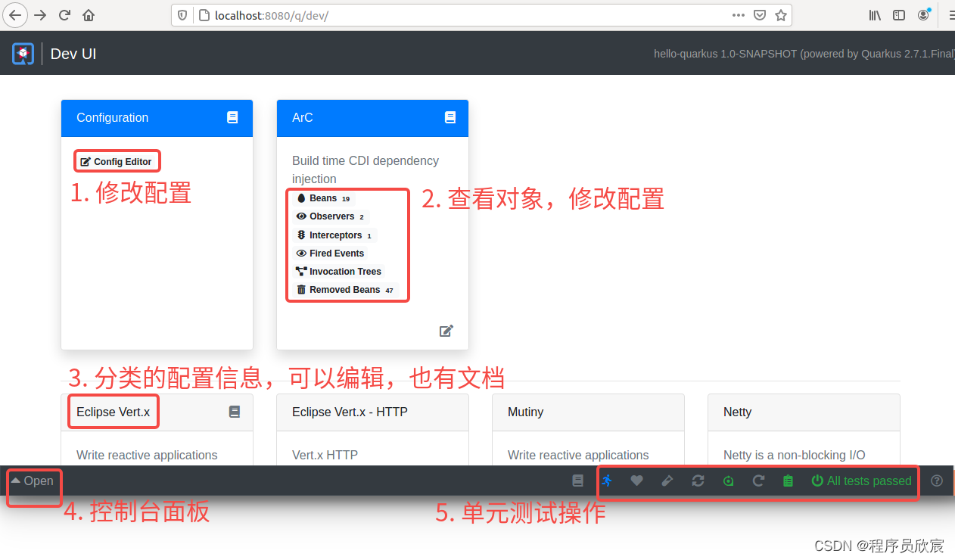Screen dimensions: 955x560
Task: Toggle the Eclipse Vert.x documentation icon
Action: click(x=234, y=412)
